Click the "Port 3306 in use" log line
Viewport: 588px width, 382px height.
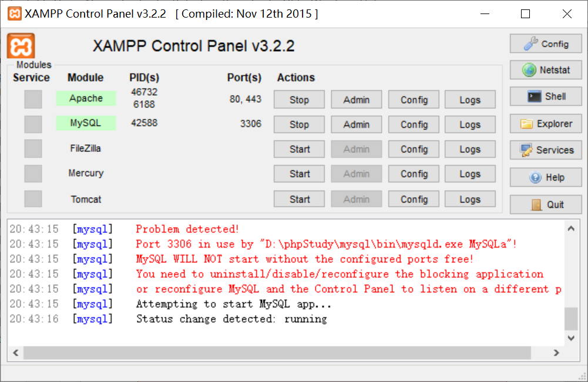coord(326,244)
